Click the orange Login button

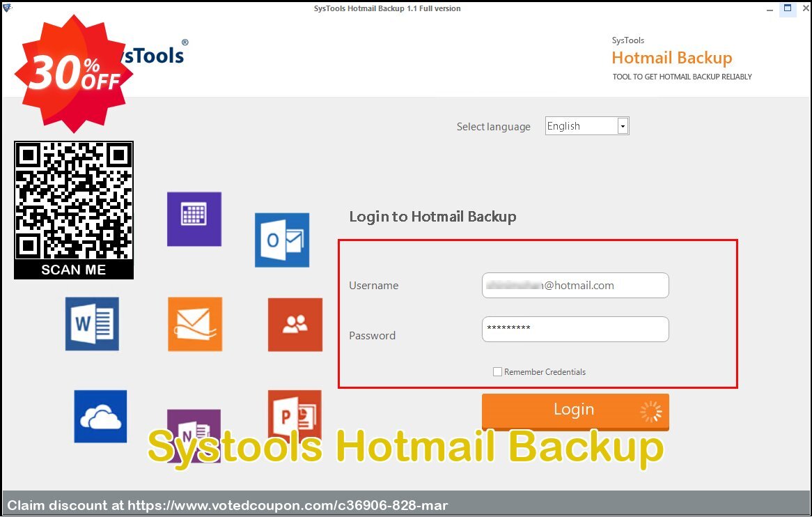click(575, 411)
